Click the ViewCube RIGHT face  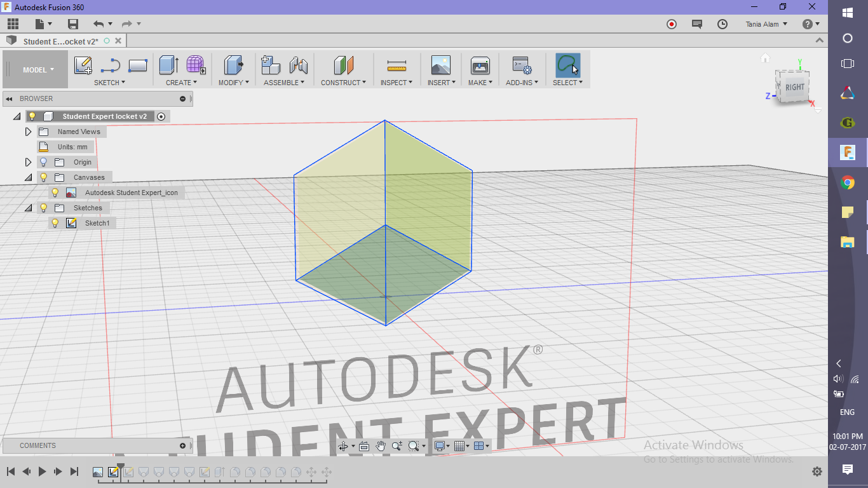pyautogui.click(x=794, y=88)
